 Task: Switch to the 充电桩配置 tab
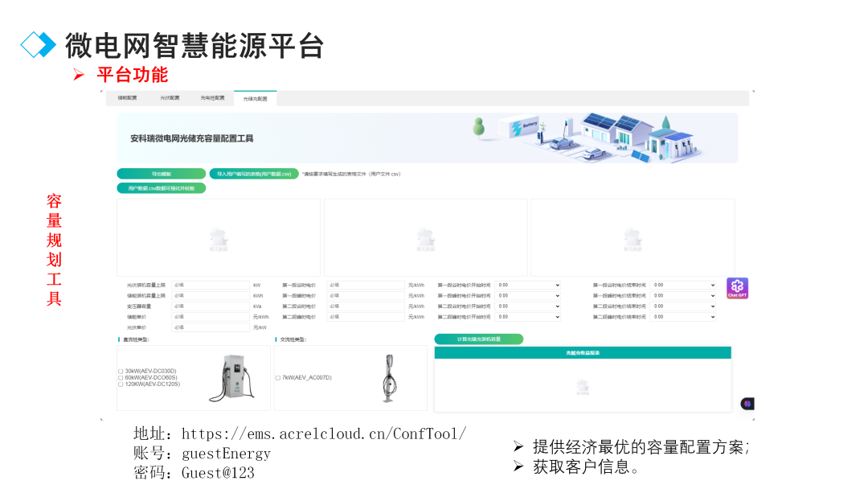(211, 97)
